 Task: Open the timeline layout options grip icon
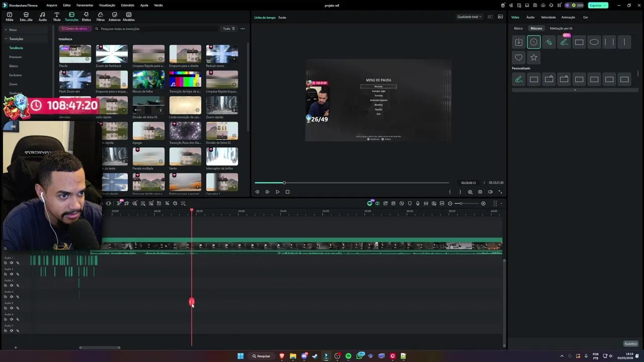click(495, 204)
